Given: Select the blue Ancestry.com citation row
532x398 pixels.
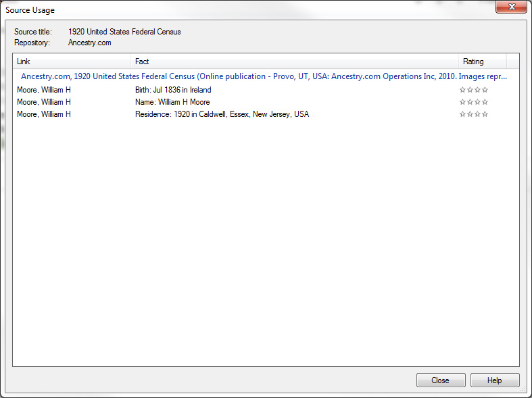Looking at the screenshot, I should (264, 76).
